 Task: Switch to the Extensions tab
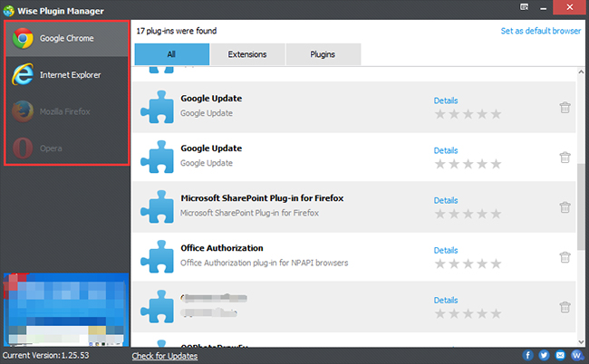[247, 54]
